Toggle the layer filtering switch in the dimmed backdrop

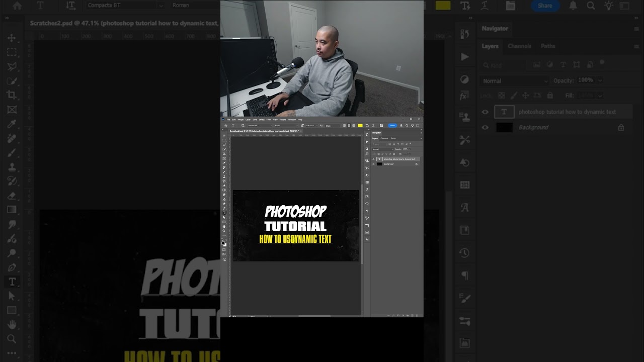(x=602, y=63)
